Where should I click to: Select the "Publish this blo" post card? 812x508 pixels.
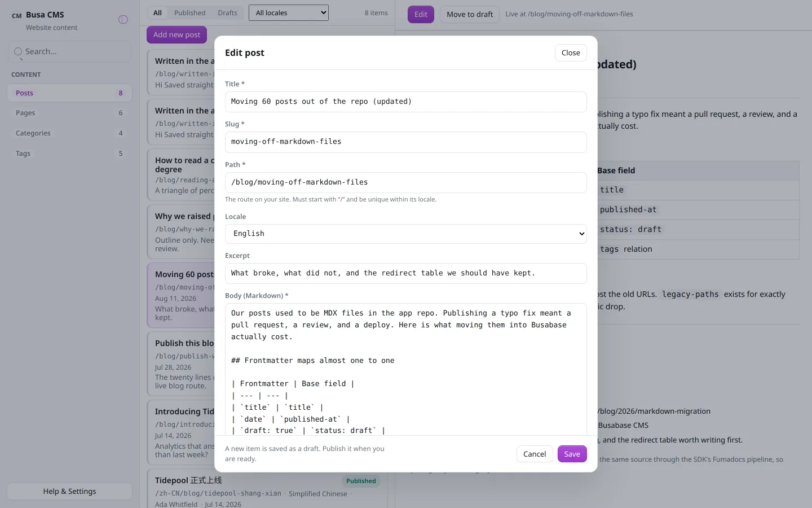pos(181,364)
